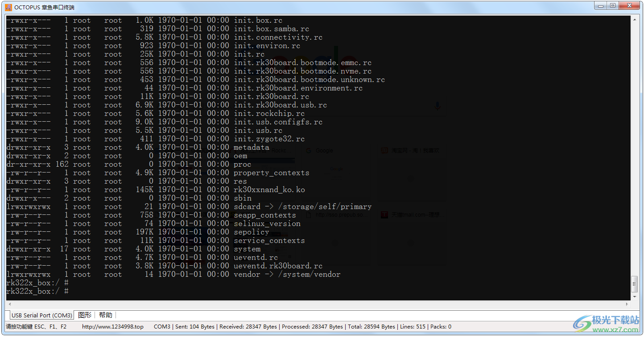
Task: Click the 'Processed: 28347 Bytes' status entry
Action: [312, 327]
